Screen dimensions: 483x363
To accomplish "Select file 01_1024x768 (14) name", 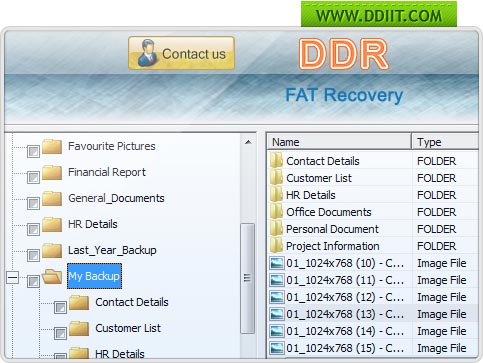I will coord(345,331).
